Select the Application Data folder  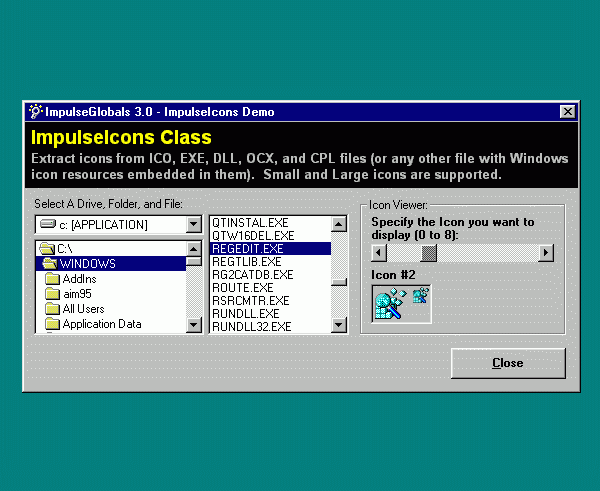(111, 324)
